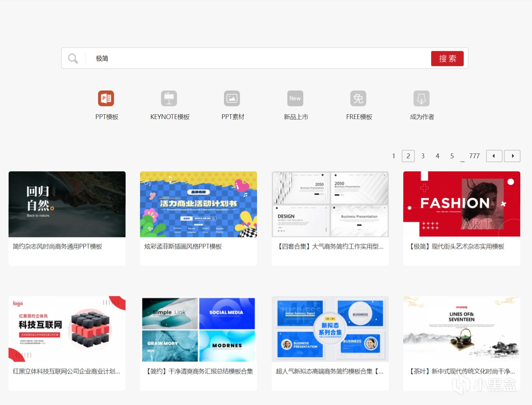Screen dimensions: 532x405
Task: Focus the search field containing 极简
Action: pyautogui.click(x=258, y=58)
